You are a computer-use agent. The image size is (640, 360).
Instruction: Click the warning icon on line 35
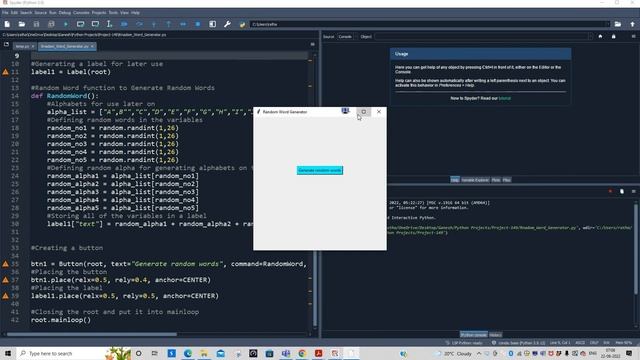(x=5, y=264)
